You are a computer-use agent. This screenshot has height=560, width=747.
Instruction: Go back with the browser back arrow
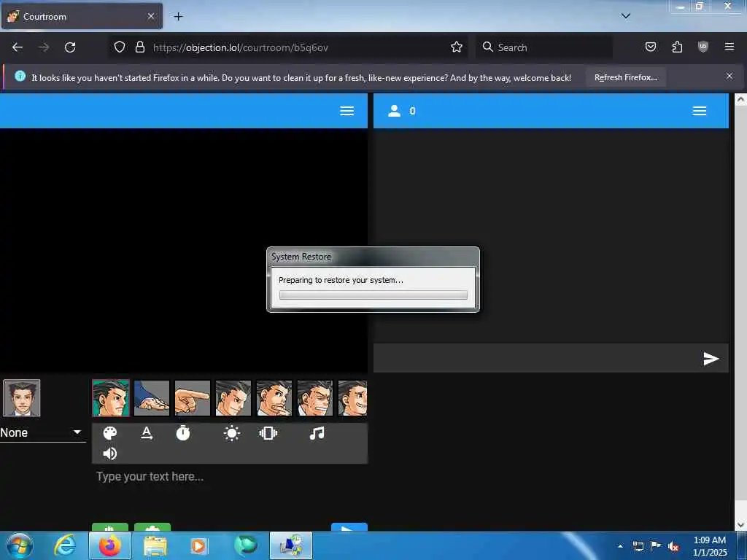tap(18, 47)
